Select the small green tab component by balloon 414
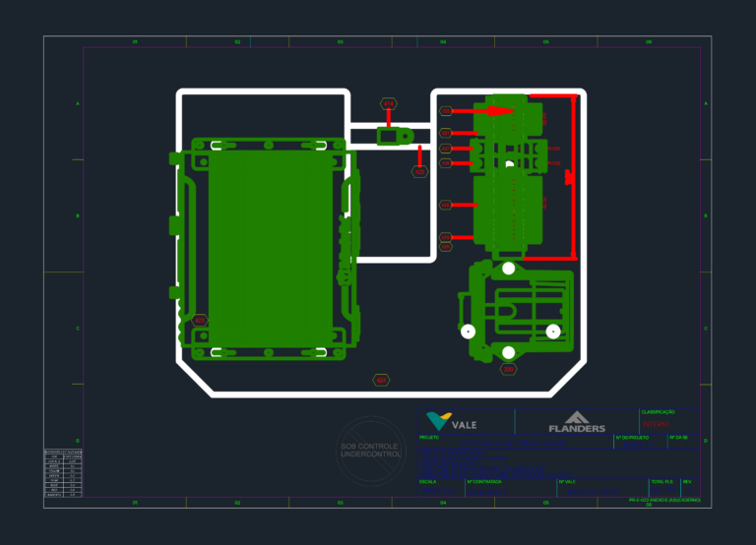This screenshot has width=756, height=545. (395, 137)
